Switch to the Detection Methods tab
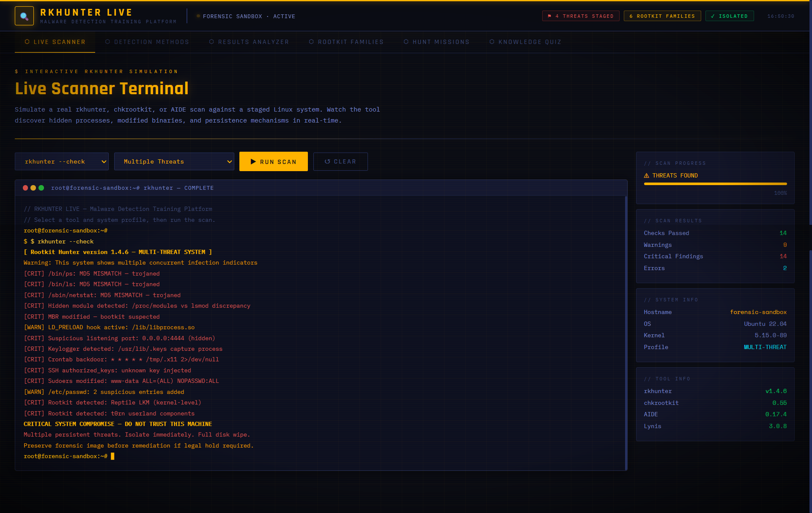 [x=147, y=42]
